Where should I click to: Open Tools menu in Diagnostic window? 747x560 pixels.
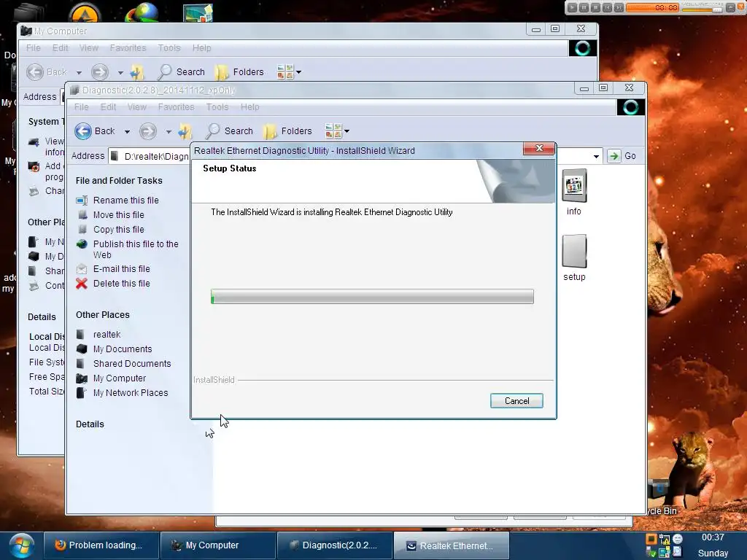217,107
